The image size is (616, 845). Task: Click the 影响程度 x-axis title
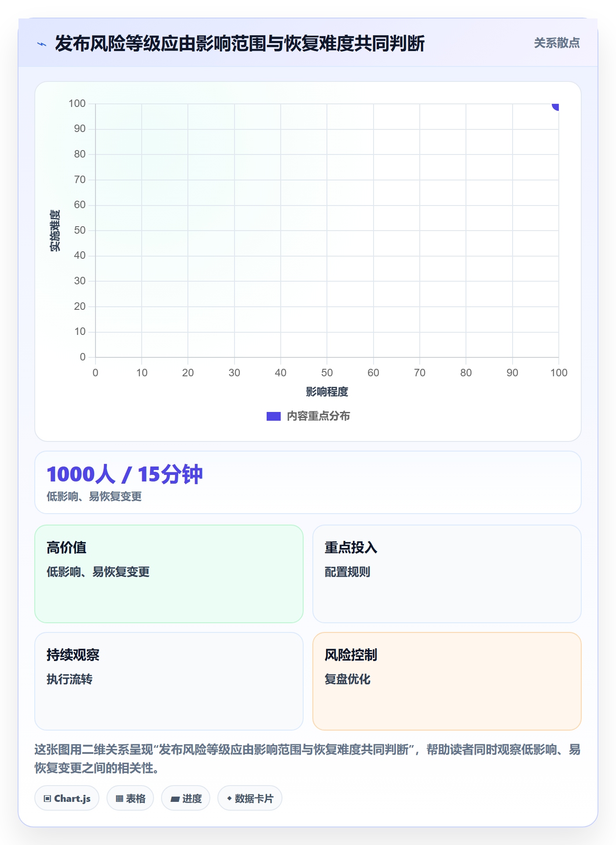tap(327, 392)
